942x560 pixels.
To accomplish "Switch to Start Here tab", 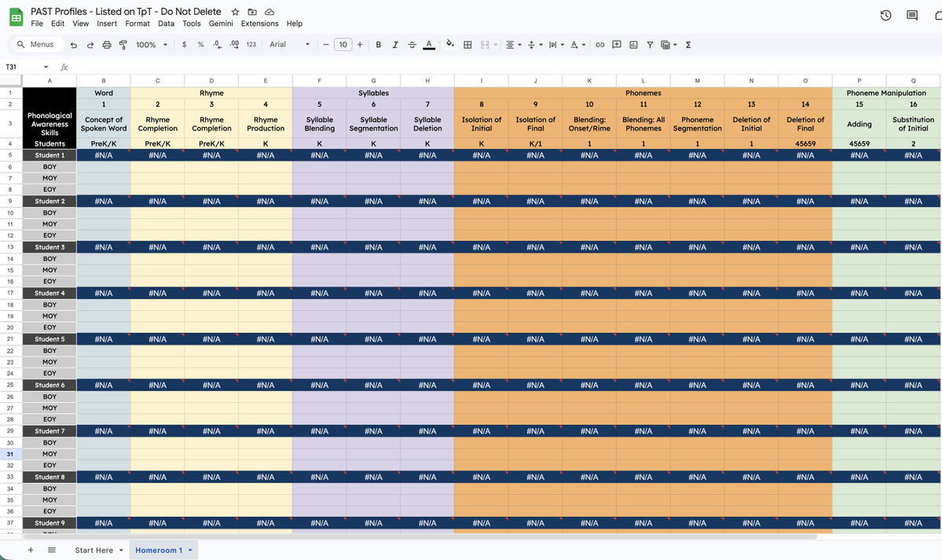I will 93,550.
